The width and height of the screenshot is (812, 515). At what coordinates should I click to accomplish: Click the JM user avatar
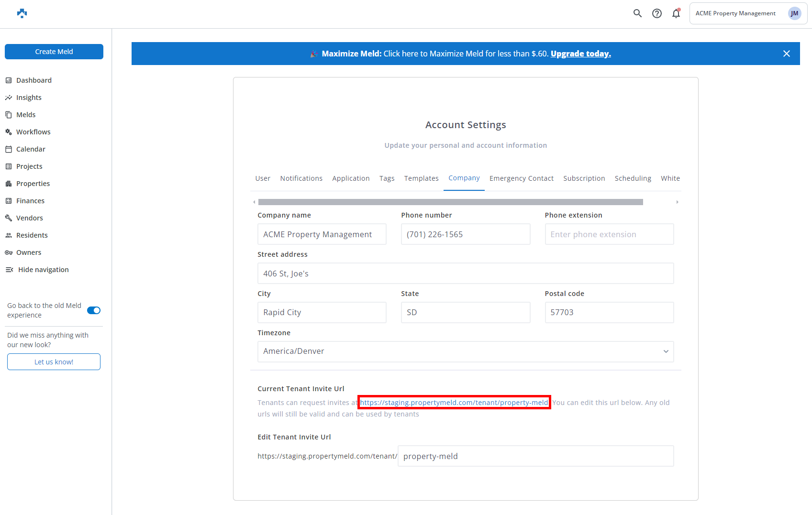tap(794, 13)
